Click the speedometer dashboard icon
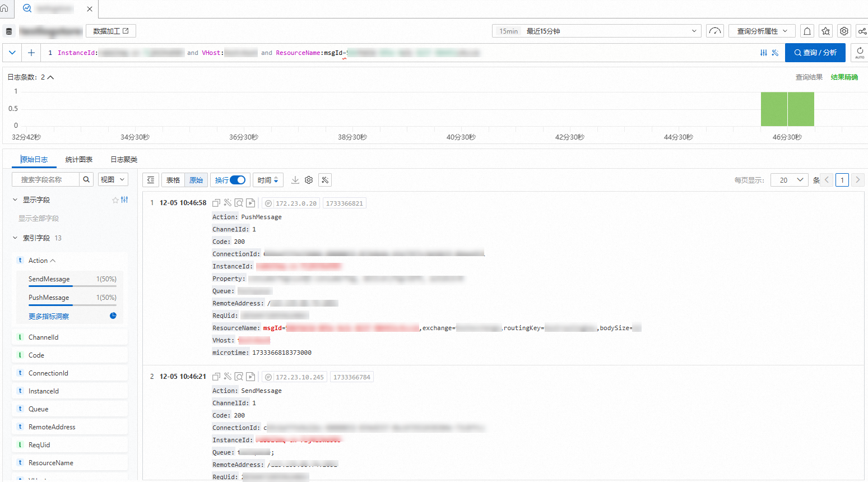 715,31
